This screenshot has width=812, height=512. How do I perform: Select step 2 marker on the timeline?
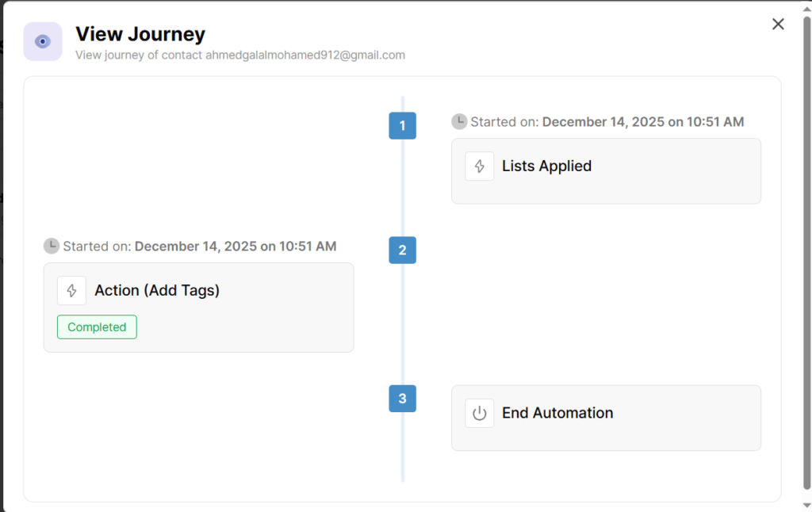[402, 250]
